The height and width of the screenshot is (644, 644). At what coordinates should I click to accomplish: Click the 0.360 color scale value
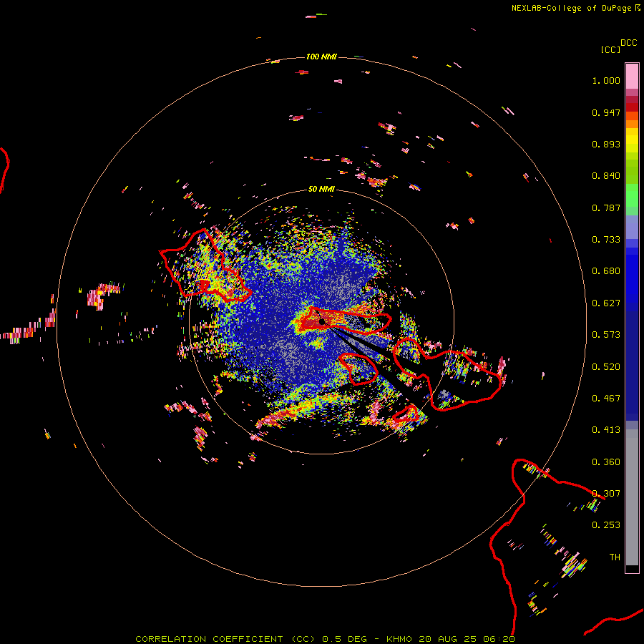[x=606, y=462]
